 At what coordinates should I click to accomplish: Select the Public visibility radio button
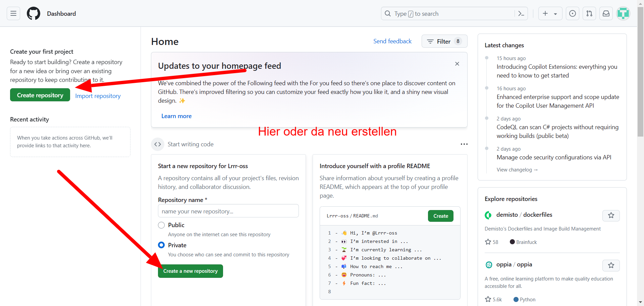[x=161, y=225]
